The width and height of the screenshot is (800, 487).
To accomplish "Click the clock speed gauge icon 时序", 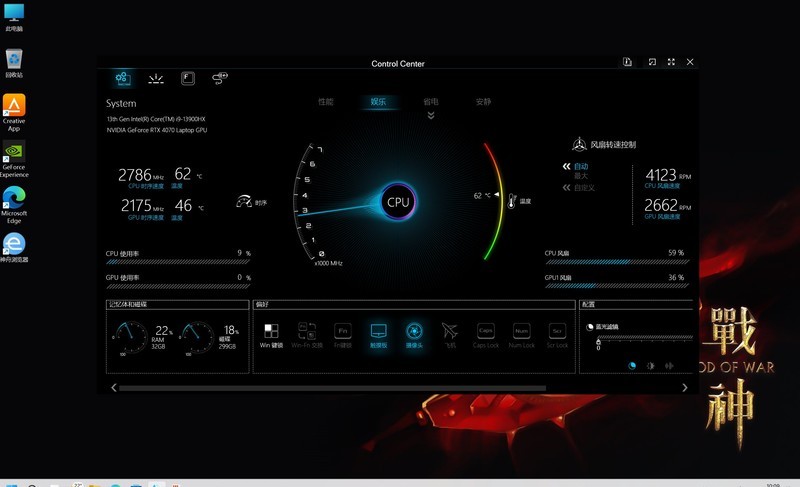I will coord(244,201).
